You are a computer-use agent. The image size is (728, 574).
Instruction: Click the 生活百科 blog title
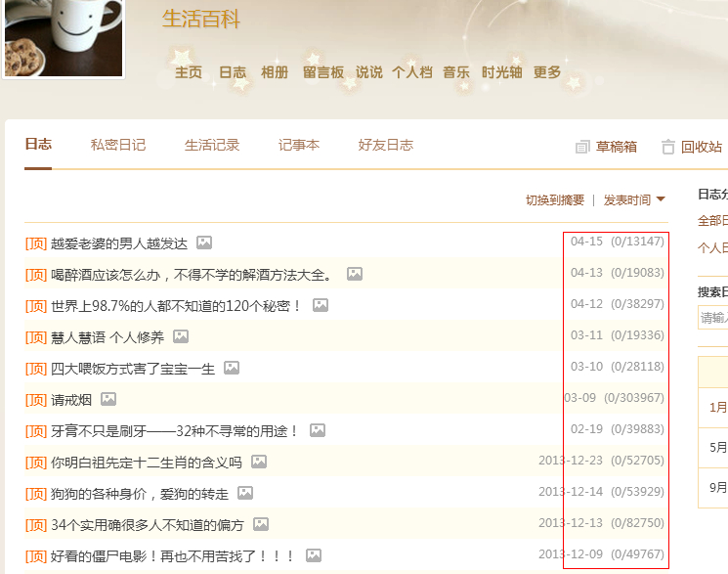click(200, 19)
